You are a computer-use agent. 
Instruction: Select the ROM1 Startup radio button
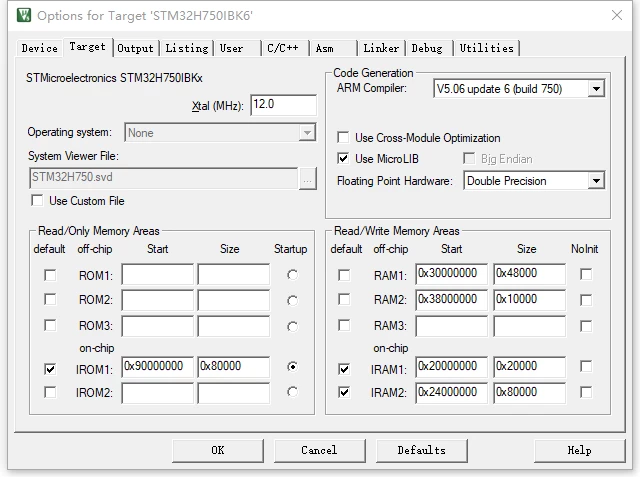(x=292, y=275)
